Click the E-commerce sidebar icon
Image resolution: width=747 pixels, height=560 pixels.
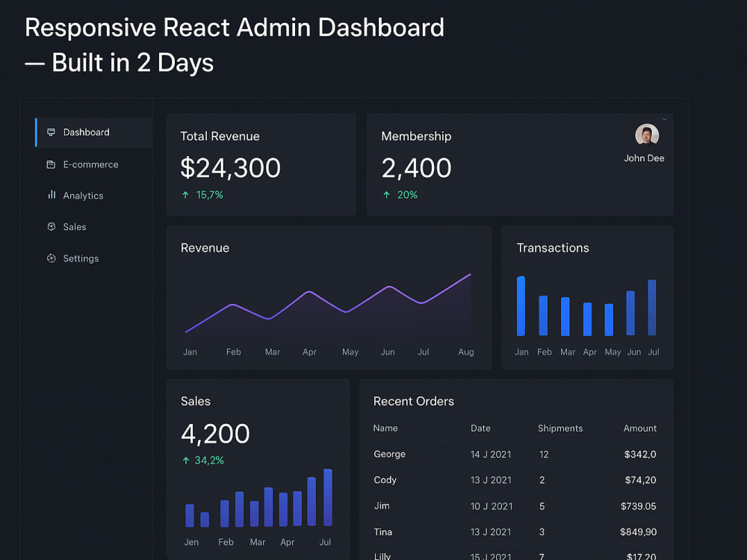click(51, 164)
